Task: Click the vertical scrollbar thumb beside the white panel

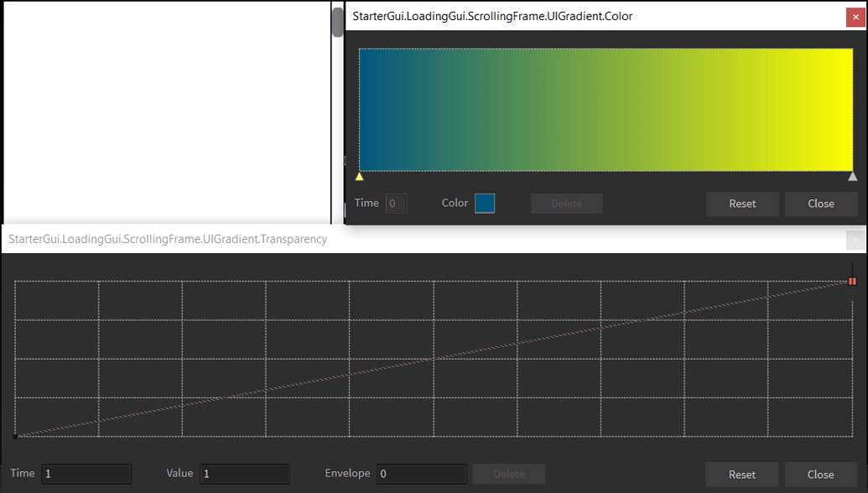Action: click(x=337, y=22)
